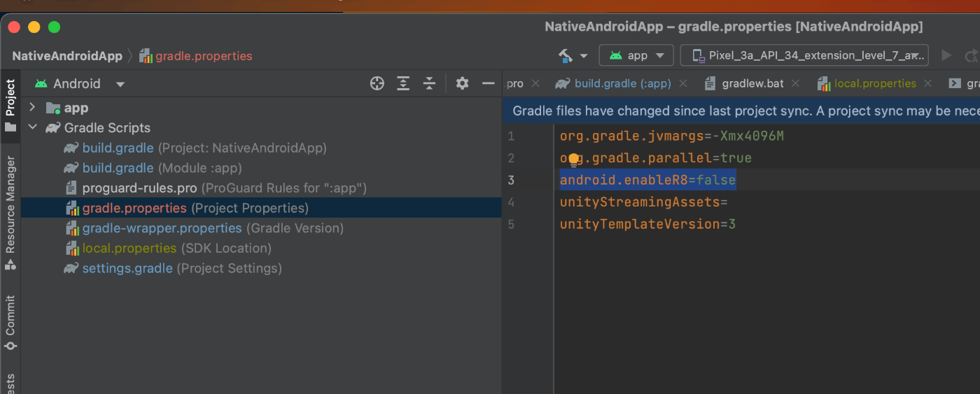This screenshot has height=394, width=980.
Task: Switch to local.properties tab
Action: [x=875, y=83]
